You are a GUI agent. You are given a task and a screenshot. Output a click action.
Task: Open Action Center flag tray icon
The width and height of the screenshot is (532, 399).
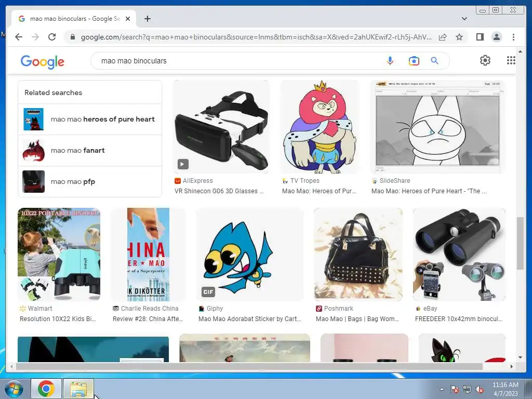(x=455, y=389)
